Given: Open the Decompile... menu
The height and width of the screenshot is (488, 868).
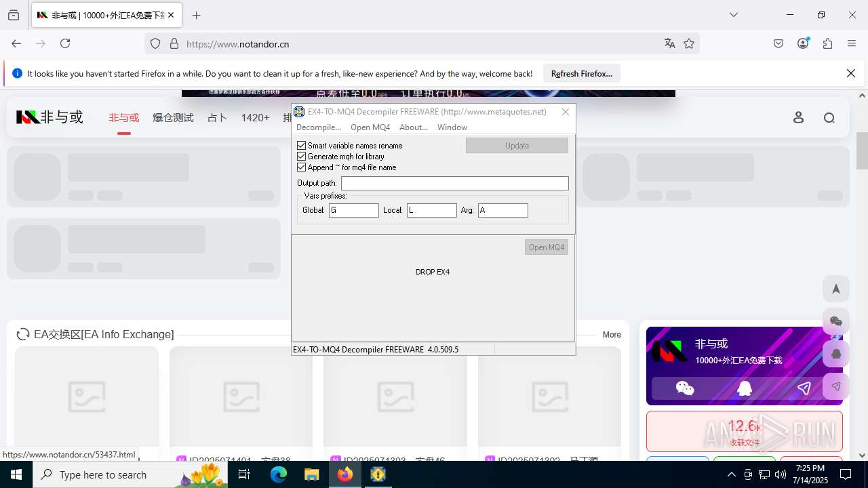Looking at the screenshot, I should click(319, 127).
